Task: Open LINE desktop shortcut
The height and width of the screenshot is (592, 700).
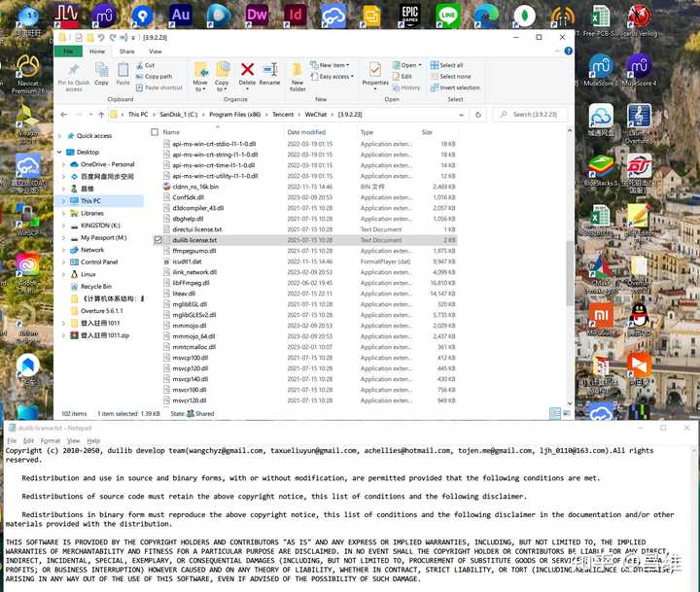Action: (448, 16)
